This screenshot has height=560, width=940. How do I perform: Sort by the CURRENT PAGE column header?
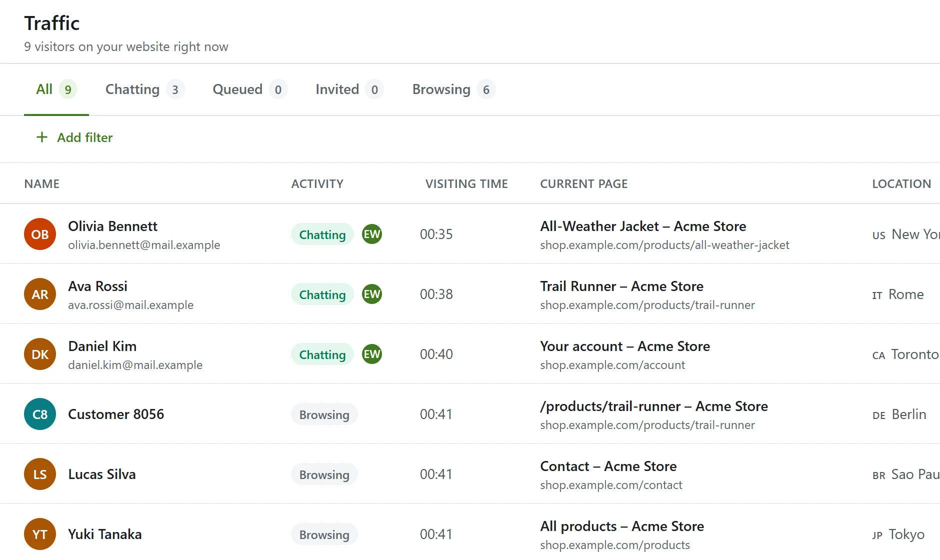(x=584, y=184)
